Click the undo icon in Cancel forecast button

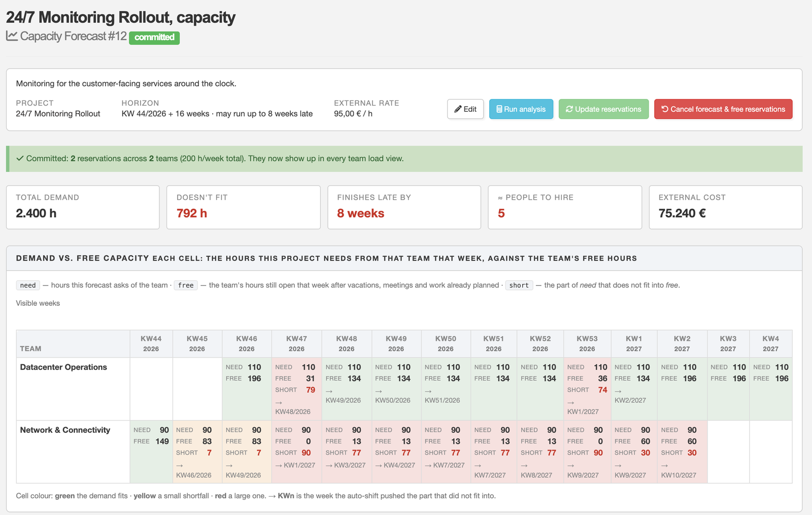click(x=665, y=109)
